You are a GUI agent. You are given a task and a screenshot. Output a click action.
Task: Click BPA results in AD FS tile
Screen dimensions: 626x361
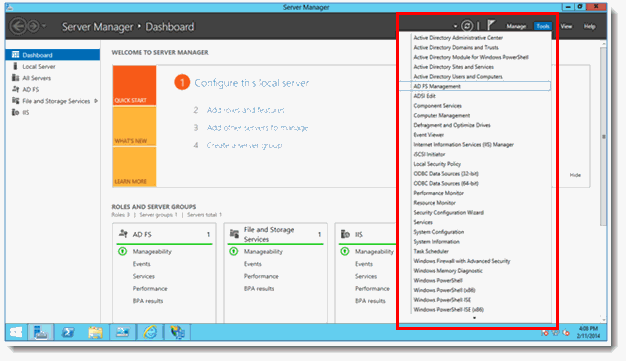pyautogui.click(x=148, y=301)
